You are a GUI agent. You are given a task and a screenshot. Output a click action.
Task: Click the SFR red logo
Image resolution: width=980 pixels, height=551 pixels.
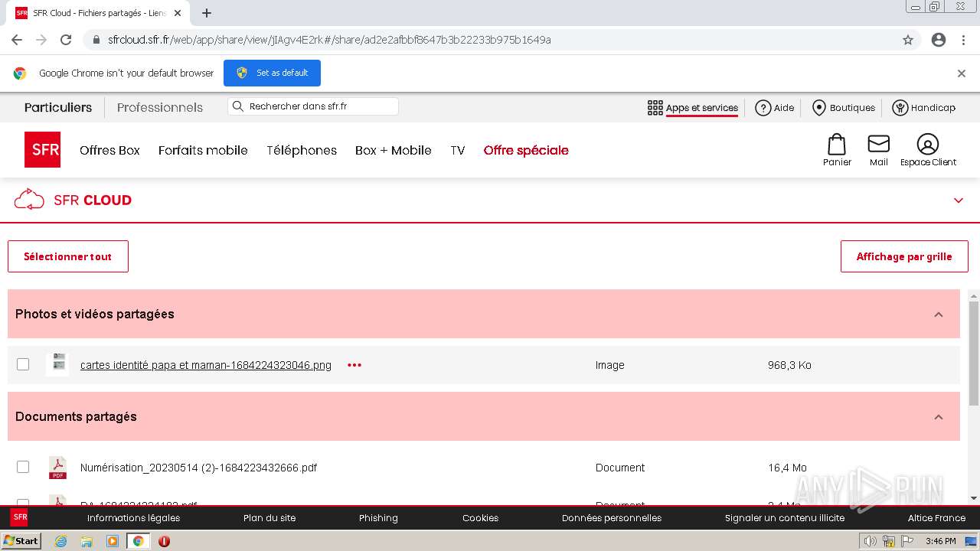(42, 149)
